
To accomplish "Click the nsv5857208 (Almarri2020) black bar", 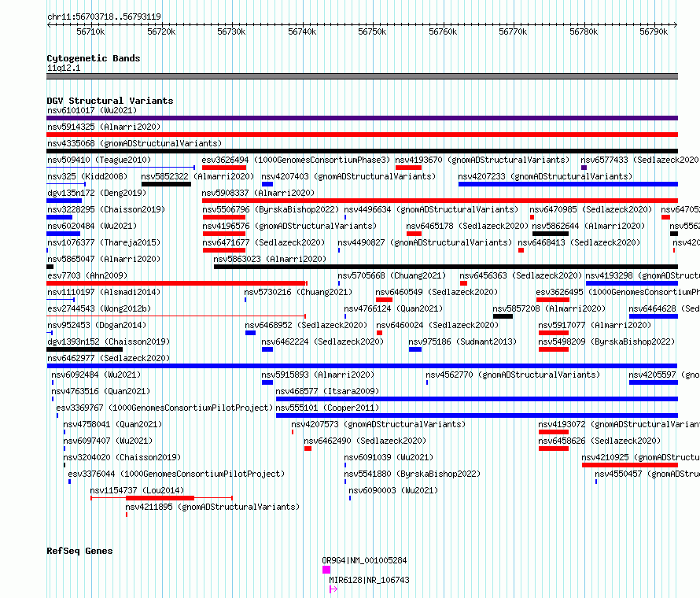I will click(503, 316).
